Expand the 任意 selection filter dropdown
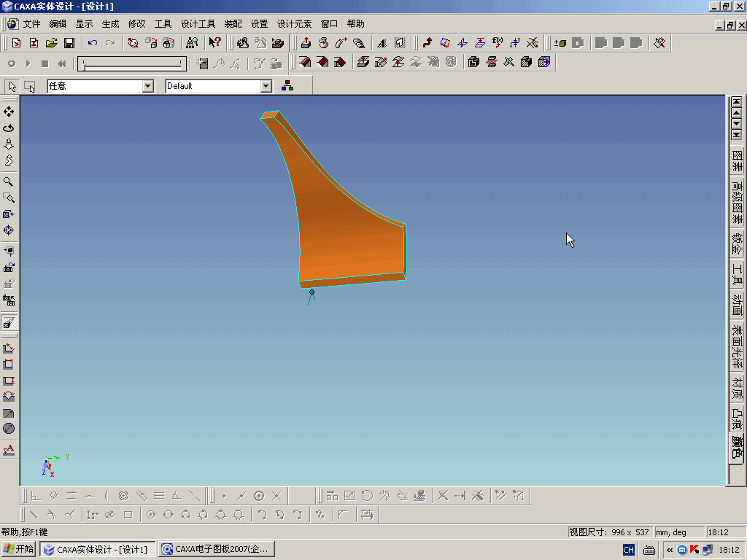The width and height of the screenshot is (747, 560). pyautogui.click(x=148, y=86)
